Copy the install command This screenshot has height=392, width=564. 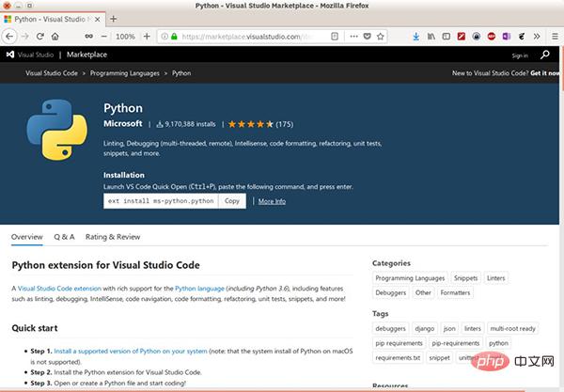click(232, 201)
